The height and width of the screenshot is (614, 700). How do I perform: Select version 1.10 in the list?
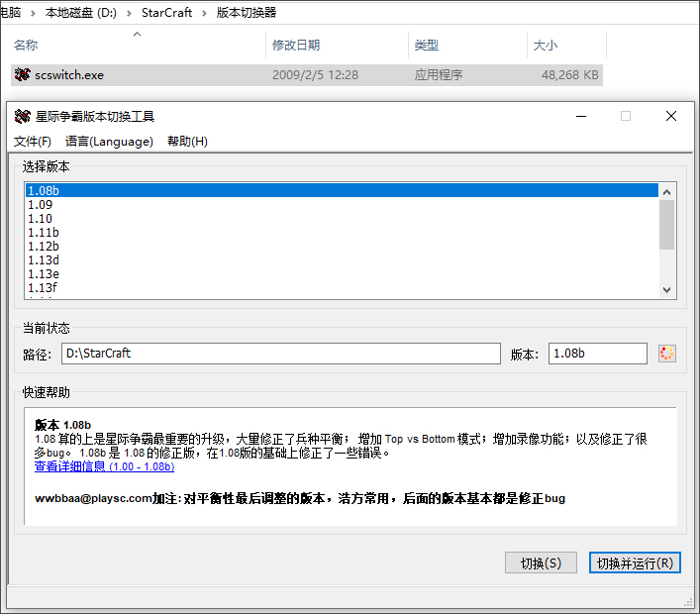click(342, 218)
